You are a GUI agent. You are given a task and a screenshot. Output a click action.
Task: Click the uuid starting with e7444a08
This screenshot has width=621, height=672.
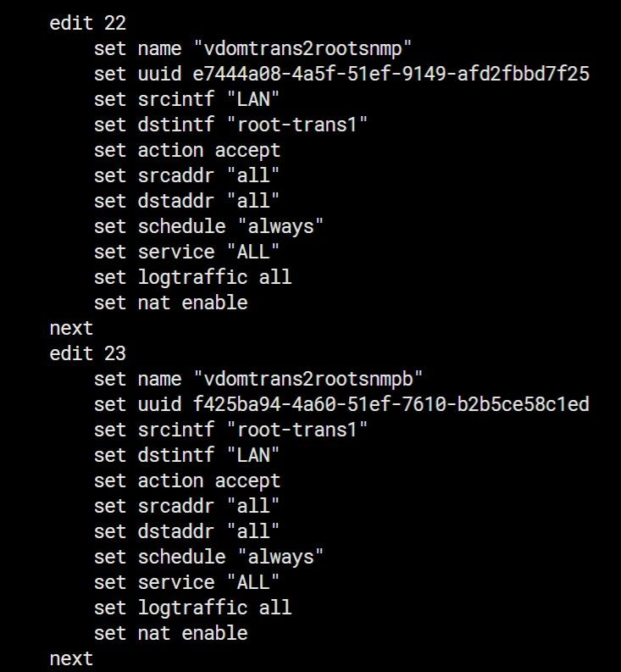pos(385,74)
